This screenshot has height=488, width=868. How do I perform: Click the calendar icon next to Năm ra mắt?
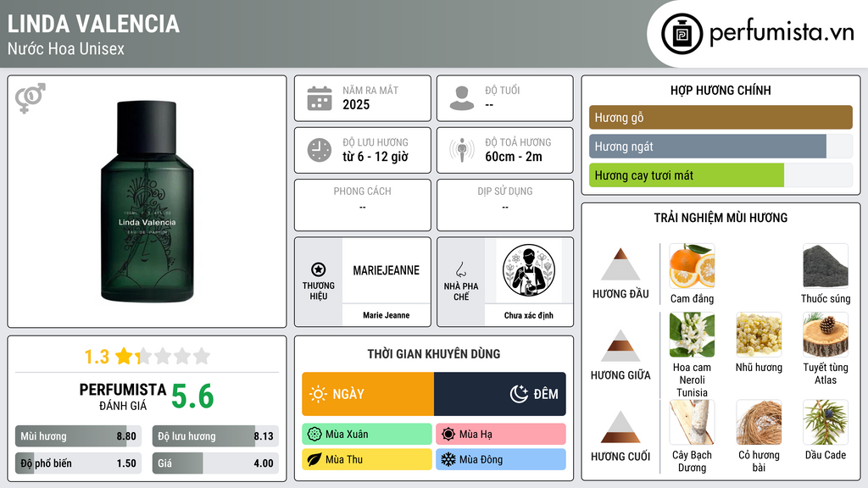tap(320, 98)
